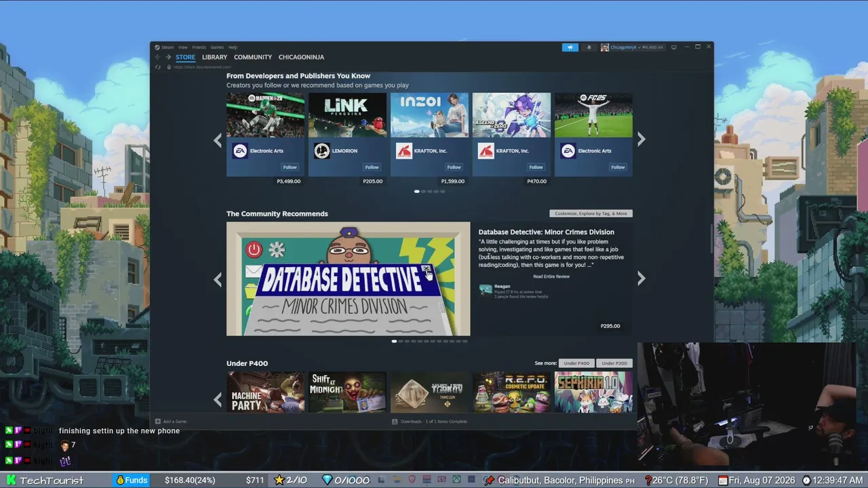Open the Database Detective banner image
The height and width of the screenshot is (488, 868).
click(348, 279)
